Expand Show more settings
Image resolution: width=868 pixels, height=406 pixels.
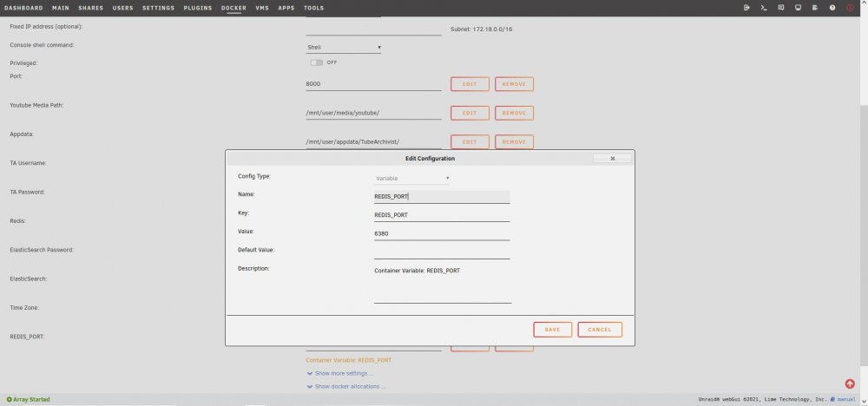pyautogui.click(x=340, y=373)
